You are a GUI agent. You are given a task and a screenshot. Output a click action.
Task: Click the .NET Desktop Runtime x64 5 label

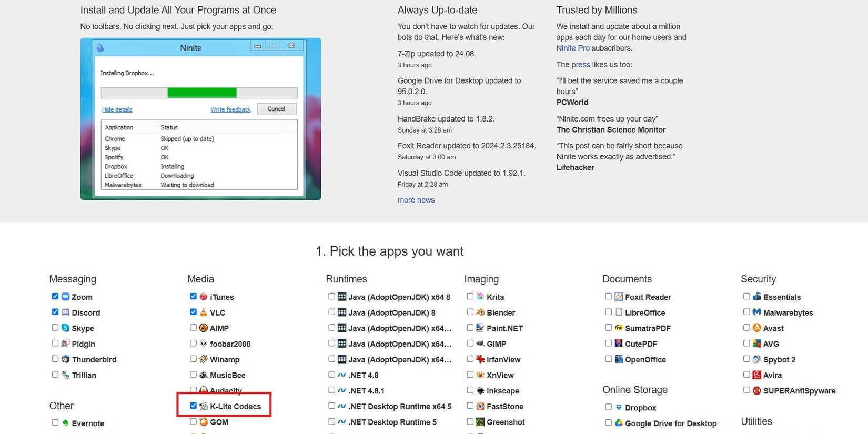click(x=400, y=407)
